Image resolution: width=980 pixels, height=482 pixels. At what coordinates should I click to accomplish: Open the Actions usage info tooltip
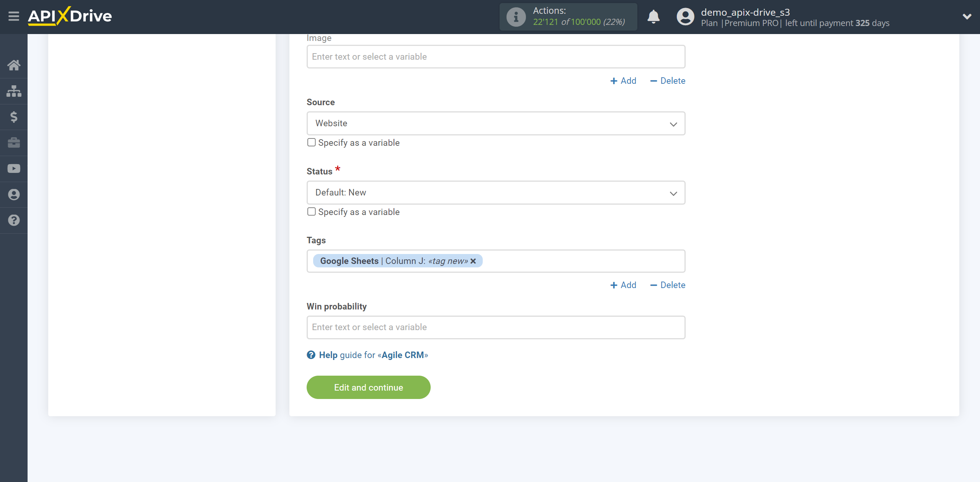515,17
